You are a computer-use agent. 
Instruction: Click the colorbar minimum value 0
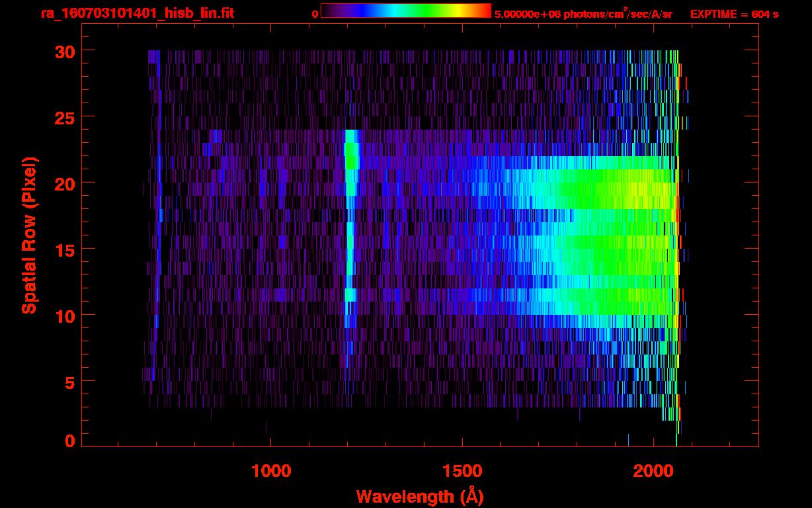tap(315, 14)
